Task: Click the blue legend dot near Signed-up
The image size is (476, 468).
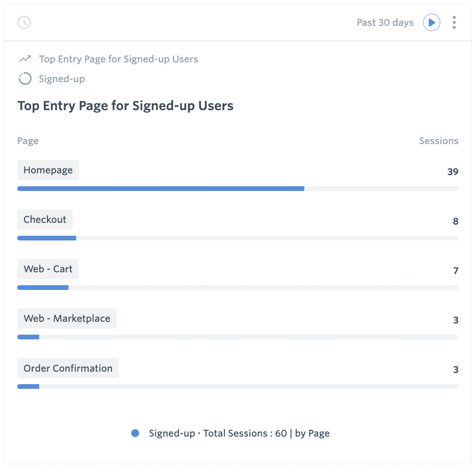Action: (135, 434)
